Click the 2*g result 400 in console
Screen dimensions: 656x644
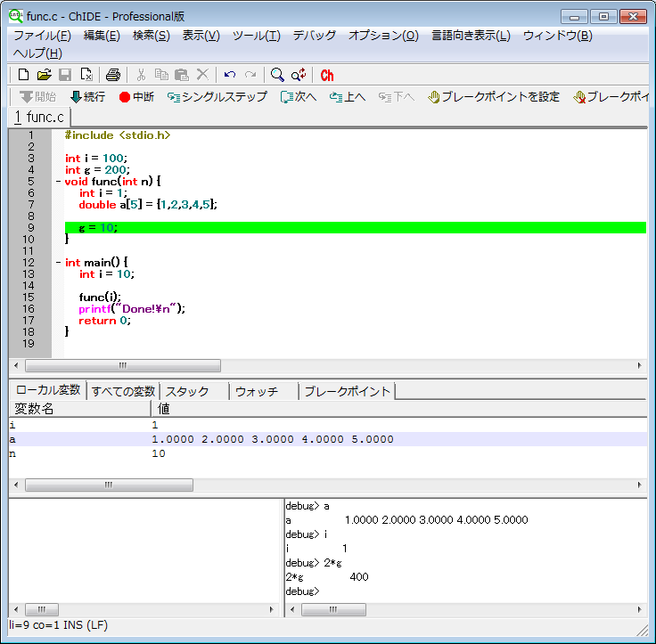click(x=359, y=577)
